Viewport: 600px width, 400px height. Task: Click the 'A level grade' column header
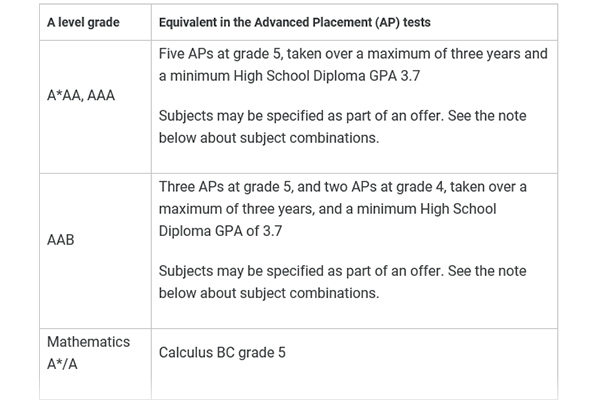(83, 23)
